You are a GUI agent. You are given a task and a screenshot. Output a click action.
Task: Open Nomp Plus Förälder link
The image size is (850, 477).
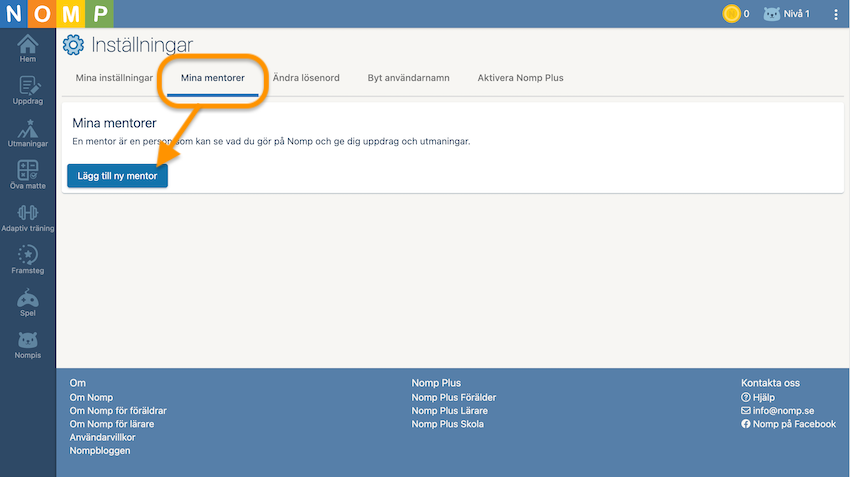[454, 397]
